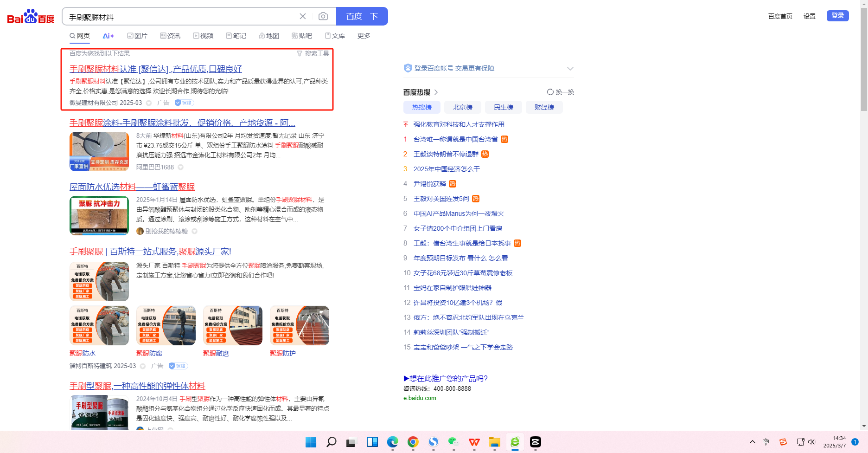868x453 pixels.
Task: Switch to the 笔记 tab
Action: (236, 36)
